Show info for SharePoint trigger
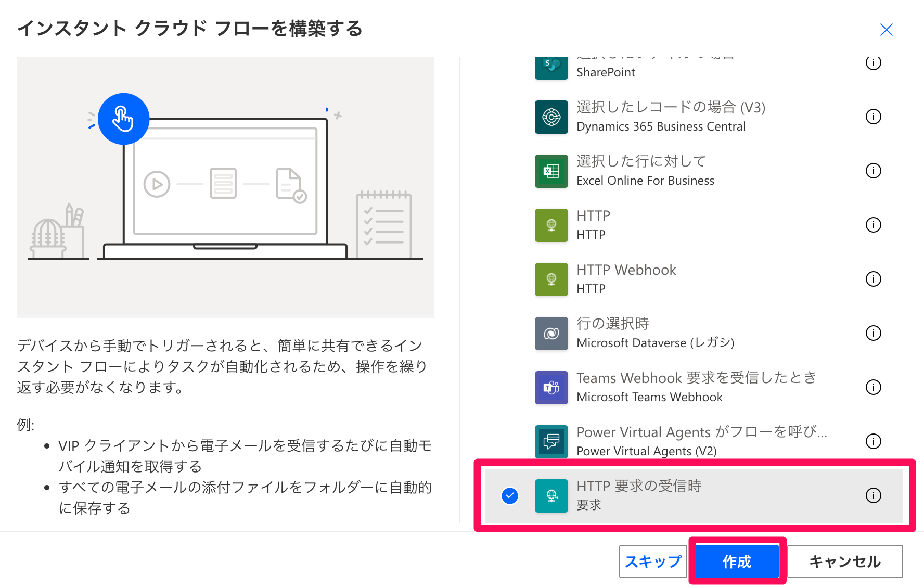The image size is (924, 587). [873, 62]
